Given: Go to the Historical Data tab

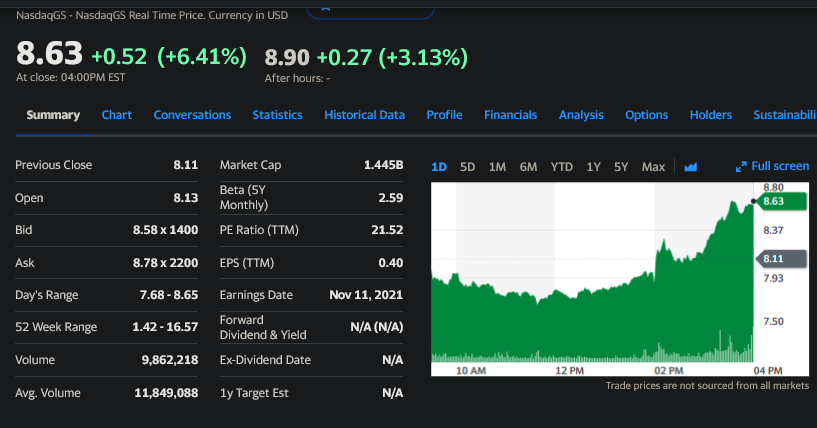Looking at the screenshot, I should coord(364,115).
